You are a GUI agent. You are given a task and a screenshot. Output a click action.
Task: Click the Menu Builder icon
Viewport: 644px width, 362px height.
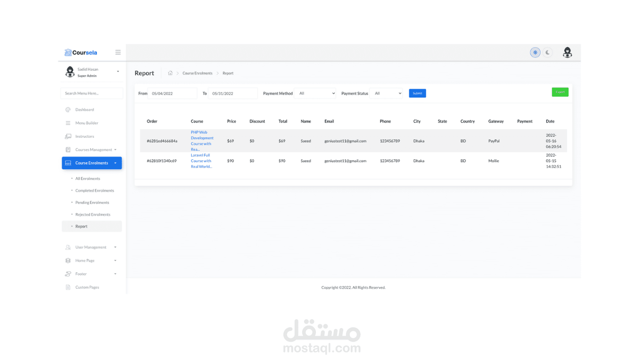(68, 123)
